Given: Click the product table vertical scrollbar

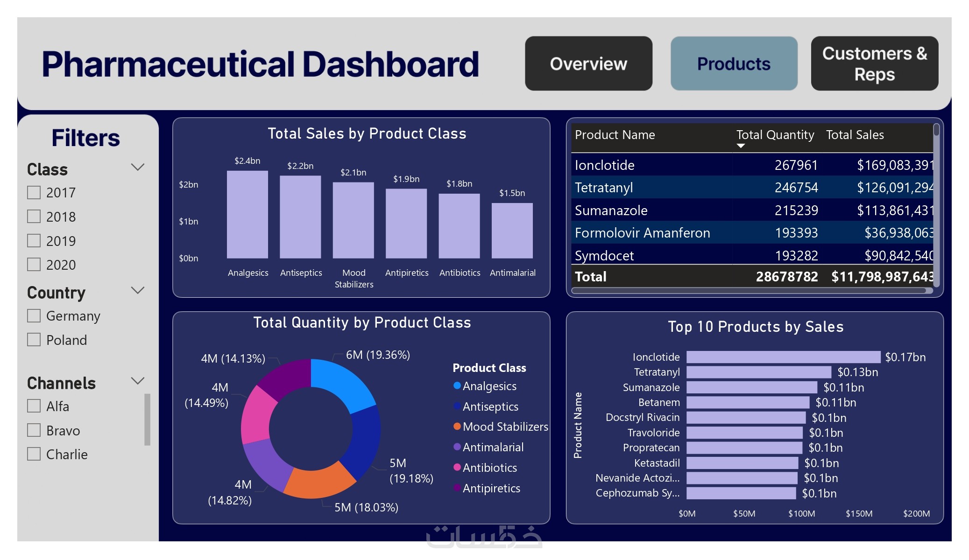Looking at the screenshot, I should (936, 130).
